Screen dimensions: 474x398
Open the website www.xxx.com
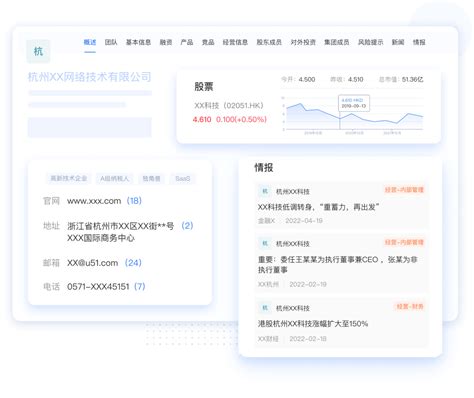pyautogui.click(x=94, y=201)
